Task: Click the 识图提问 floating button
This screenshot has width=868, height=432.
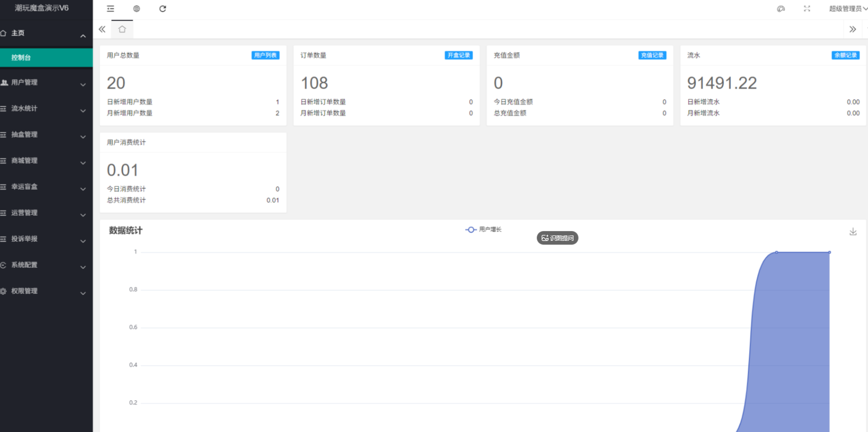Action: 557,238
